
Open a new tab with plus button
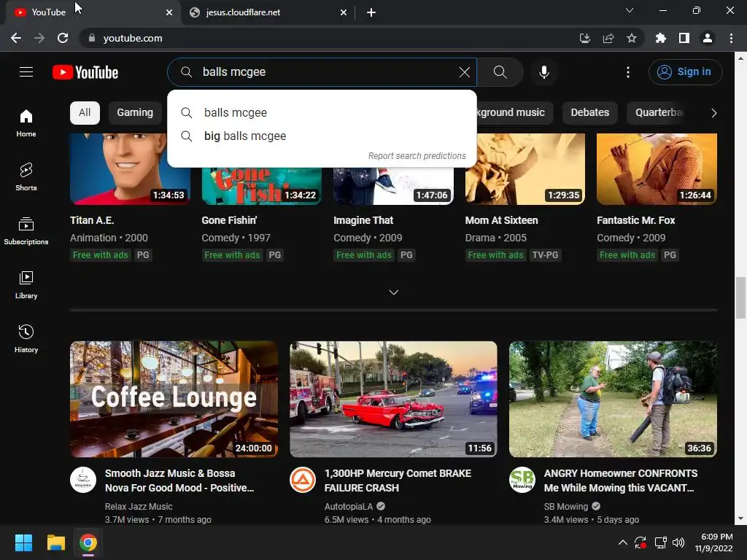point(371,12)
